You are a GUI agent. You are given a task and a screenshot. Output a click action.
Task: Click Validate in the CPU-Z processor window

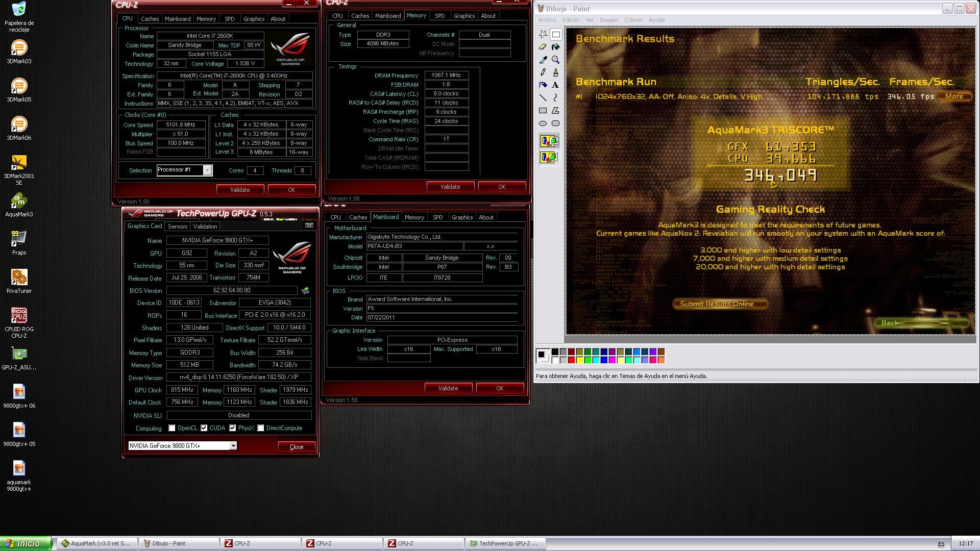[240, 190]
